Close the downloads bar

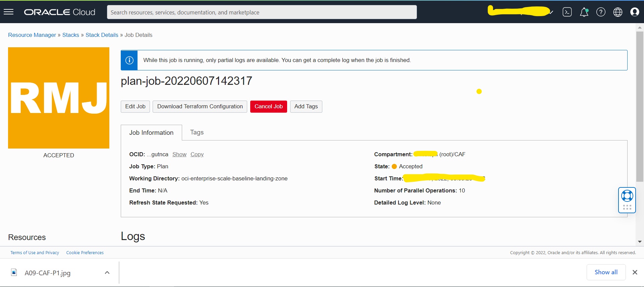coord(635,272)
